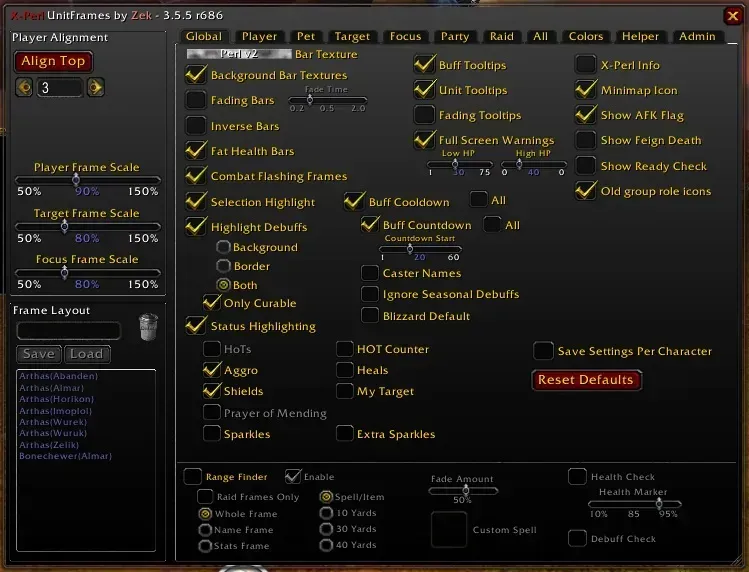Viewport: 749px width, 572px height.
Task: Enable the Fading Bars checkbox
Action: [x=196, y=100]
